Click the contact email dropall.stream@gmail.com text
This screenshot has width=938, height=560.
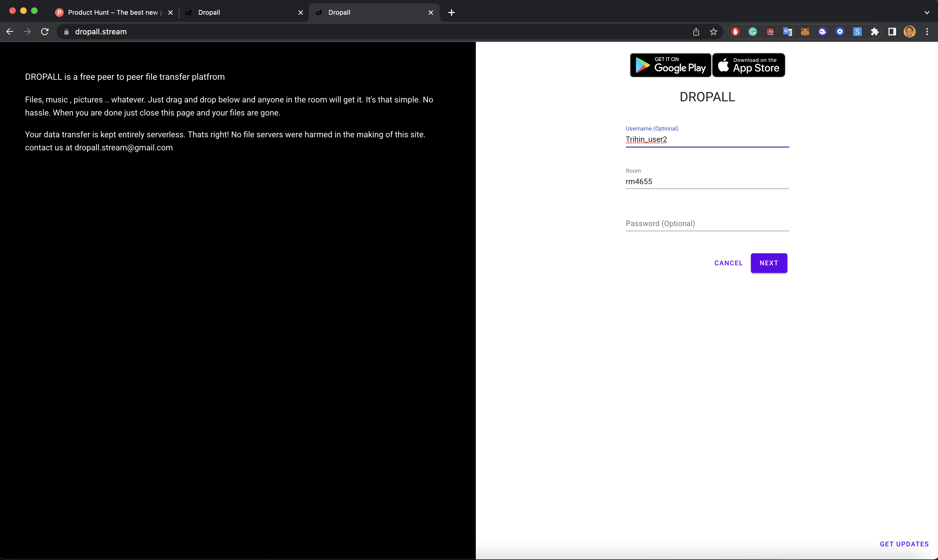tap(123, 148)
